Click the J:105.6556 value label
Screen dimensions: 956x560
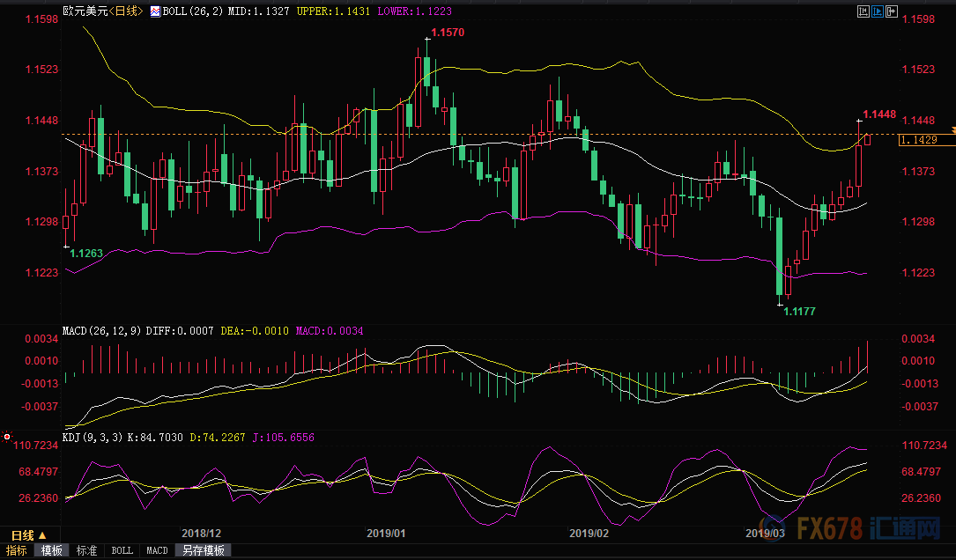[284, 438]
